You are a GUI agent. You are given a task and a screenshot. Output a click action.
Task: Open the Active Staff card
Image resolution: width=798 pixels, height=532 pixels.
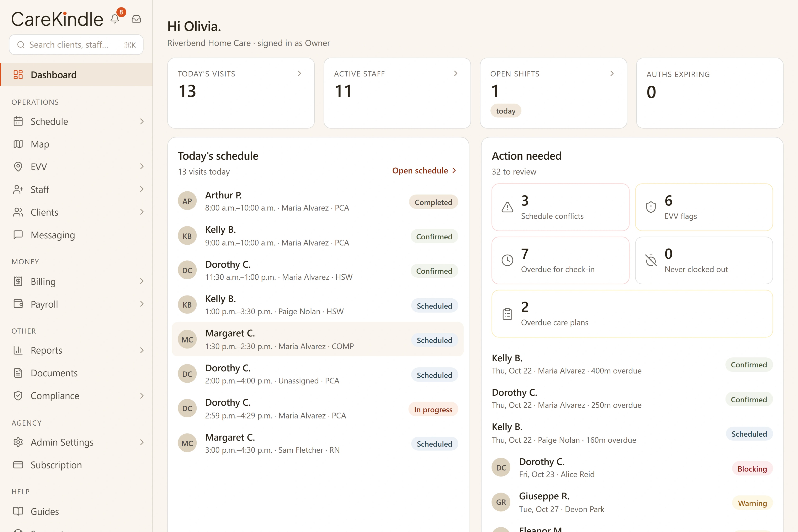click(x=397, y=93)
